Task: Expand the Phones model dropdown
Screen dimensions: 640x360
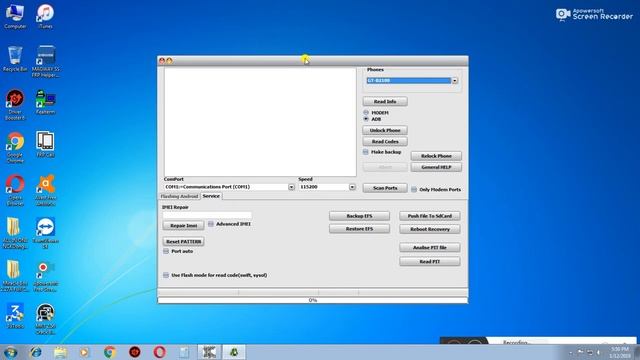Action: click(x=455, y=81)
